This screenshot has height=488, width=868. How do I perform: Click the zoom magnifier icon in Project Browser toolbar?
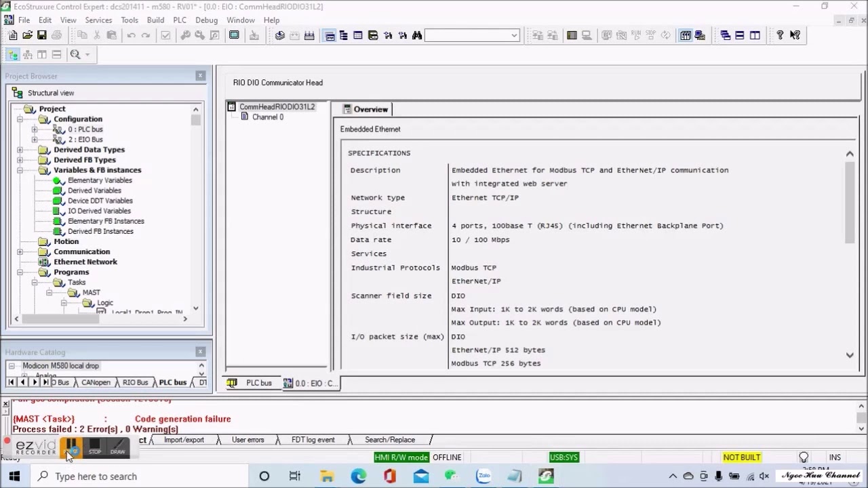75,54
